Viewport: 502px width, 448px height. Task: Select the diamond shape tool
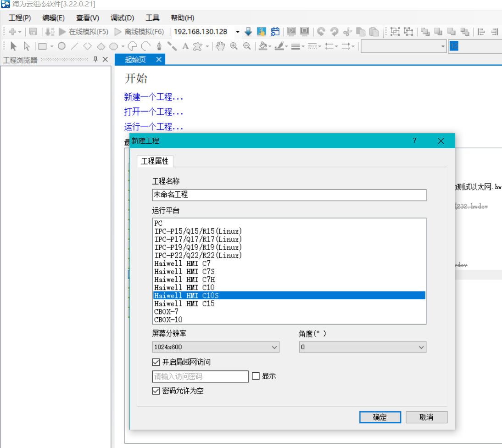click(87, 46)
